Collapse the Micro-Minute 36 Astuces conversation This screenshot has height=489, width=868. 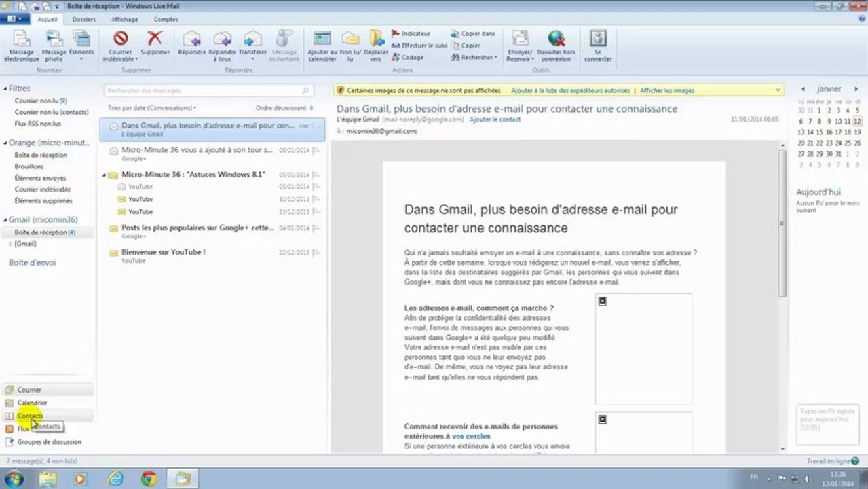pos(105,175)
